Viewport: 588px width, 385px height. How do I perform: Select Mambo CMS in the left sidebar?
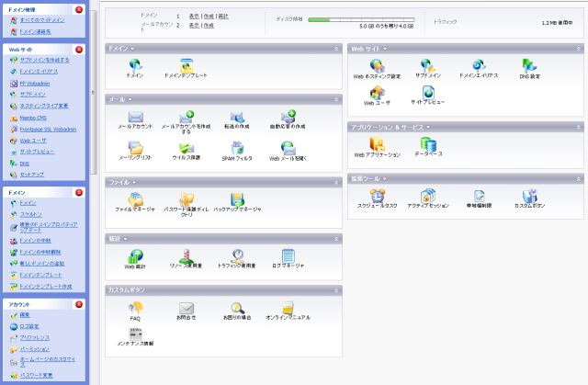35,118
